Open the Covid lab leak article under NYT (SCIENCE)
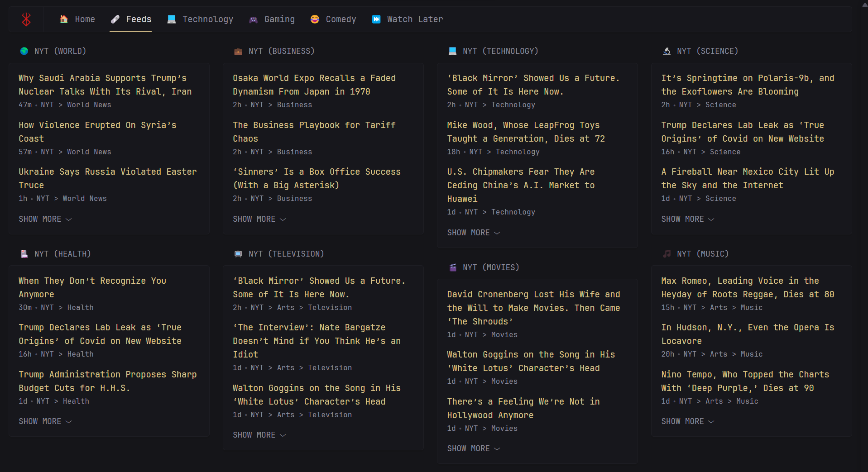The height and width of the screenshot is (472, 868). pyautogui.click(x=743, y=132)
